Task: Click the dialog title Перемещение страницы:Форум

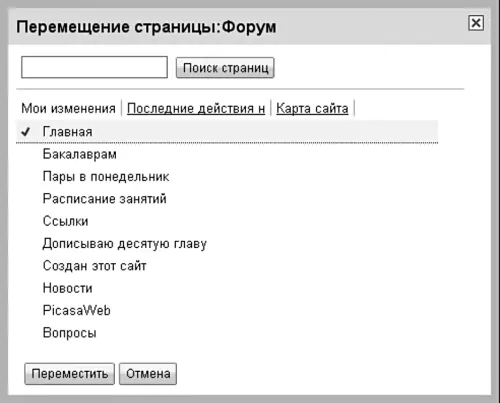Action: pos(146,27)
